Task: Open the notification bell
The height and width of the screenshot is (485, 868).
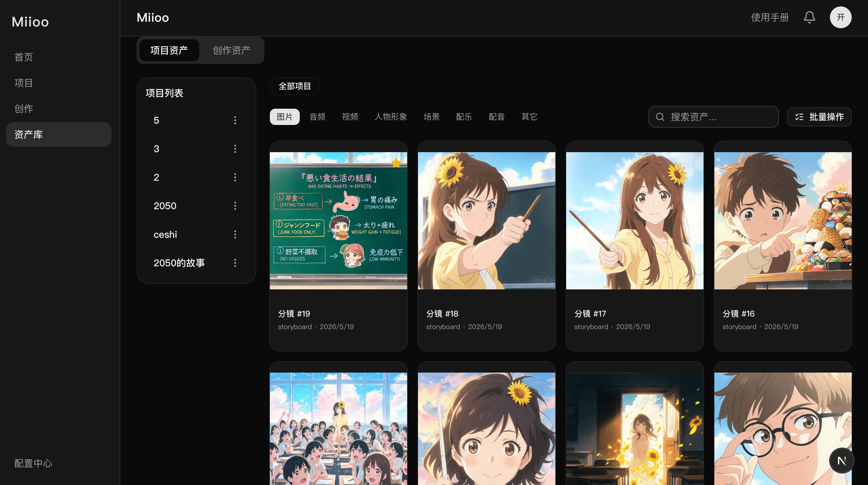Action: pyautogui.click(x=809, y=17)
